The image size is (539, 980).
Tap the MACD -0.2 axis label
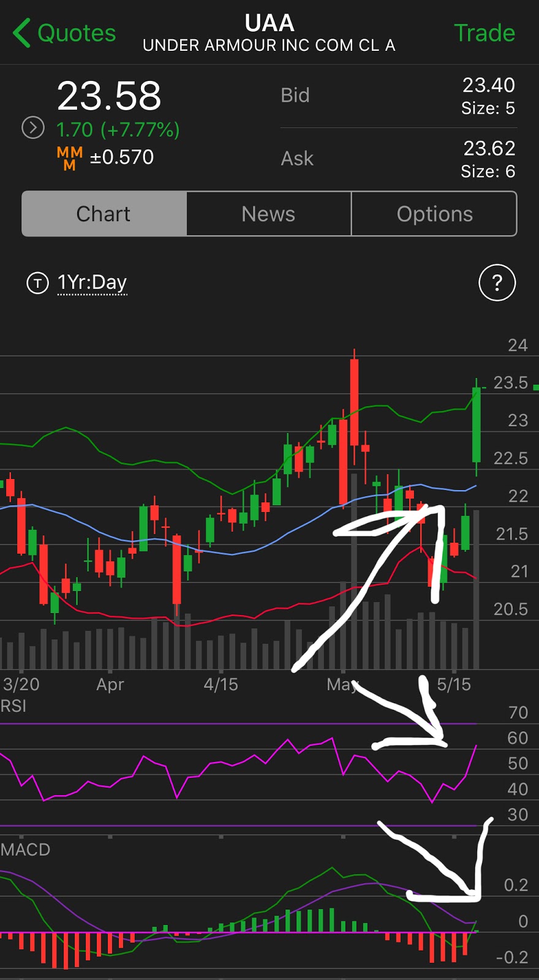tap(512, 957)
